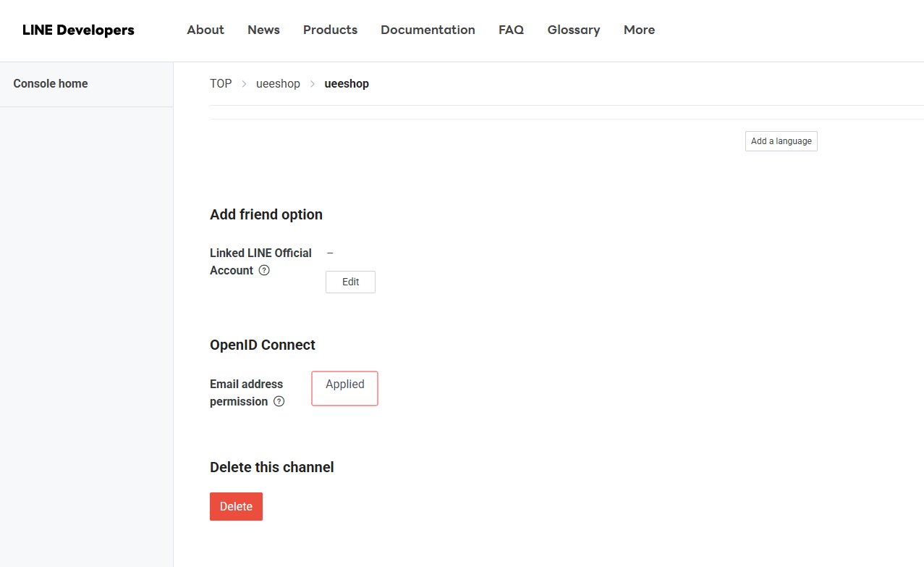Image resolution: width=924 pixels, height=567 pixels.
Task: Go to TOP in the breadcrumb
Action: click(221, 84)
